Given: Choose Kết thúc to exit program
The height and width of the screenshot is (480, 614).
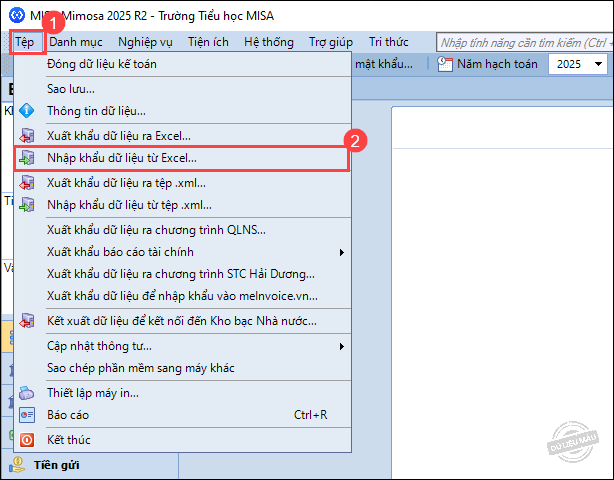Looking at the screenshot, I should pyautogui.click(x=182, y=440).
